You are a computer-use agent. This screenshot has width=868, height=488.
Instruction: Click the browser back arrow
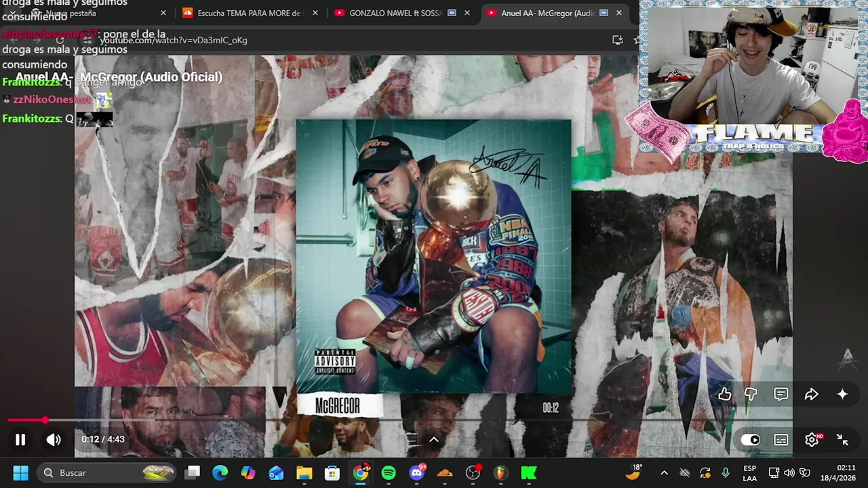[x=14, y=40]
